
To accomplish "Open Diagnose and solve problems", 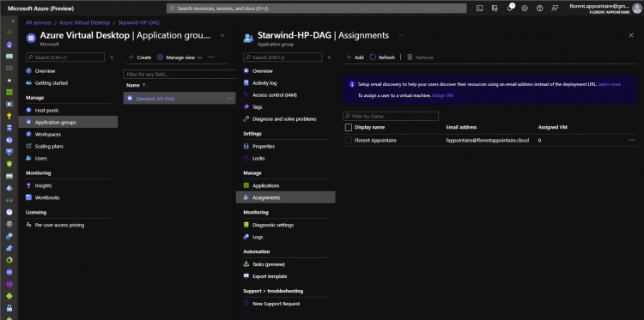I will coord(285,119).
